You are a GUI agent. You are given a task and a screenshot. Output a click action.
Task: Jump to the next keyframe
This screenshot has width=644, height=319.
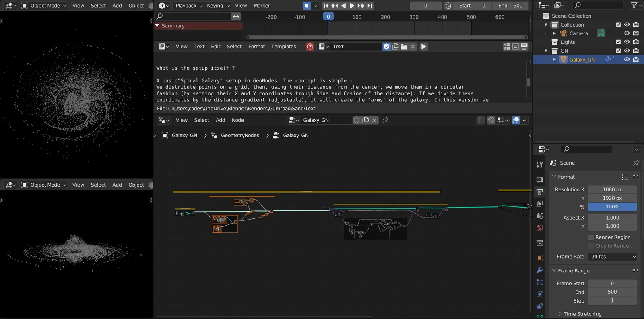point(361,6)
